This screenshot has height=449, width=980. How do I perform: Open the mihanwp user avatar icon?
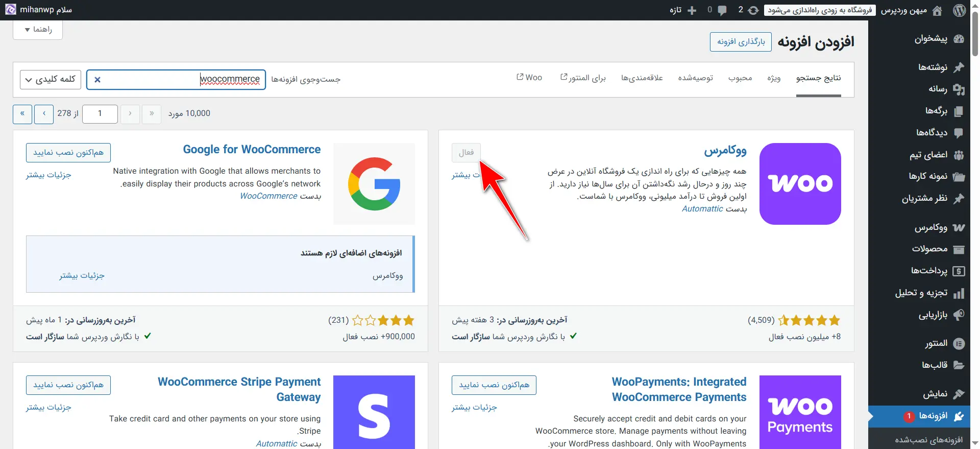coord(11,10)
